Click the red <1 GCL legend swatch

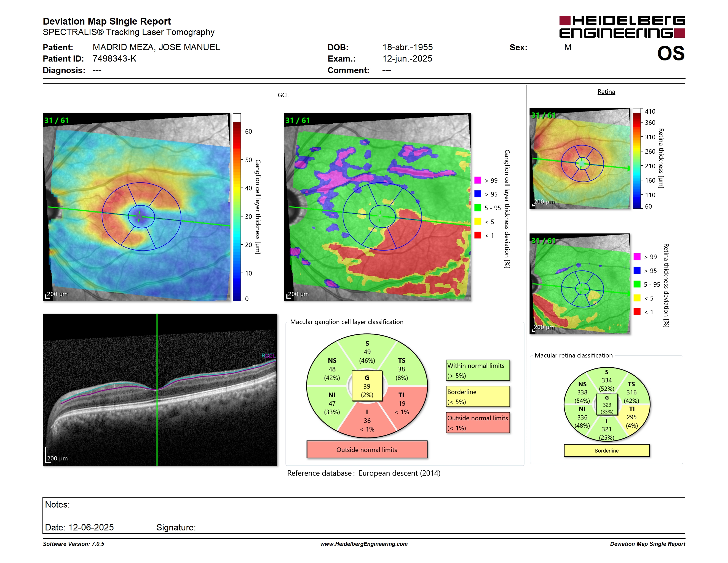pyautogui.click(x=478, y=235)
